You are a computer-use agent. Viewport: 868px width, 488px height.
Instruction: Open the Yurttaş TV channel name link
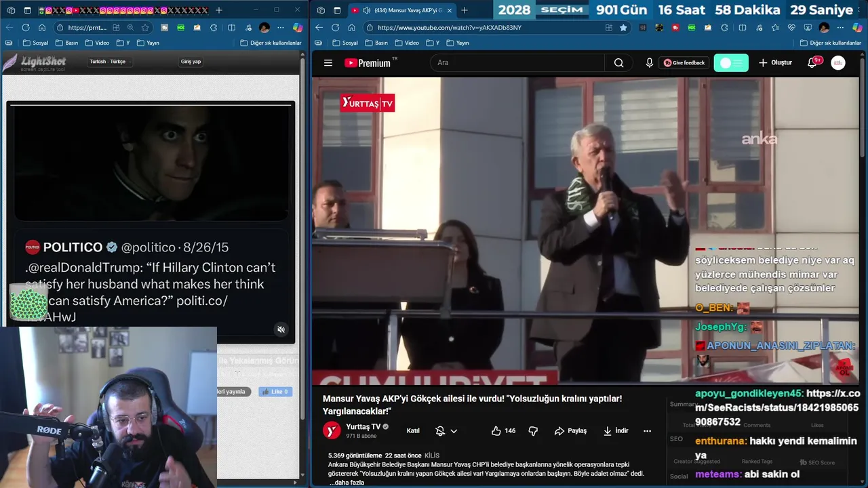tap(363, 426)
